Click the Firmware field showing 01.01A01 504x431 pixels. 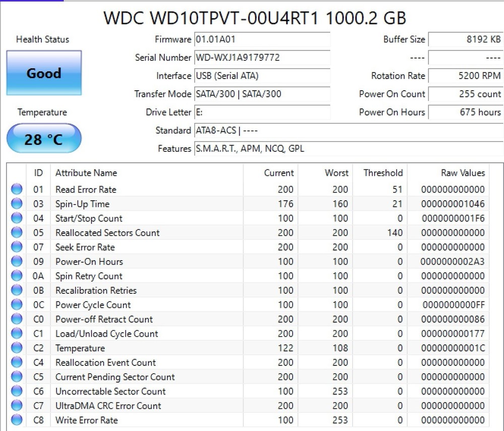(x=262, y=39)
